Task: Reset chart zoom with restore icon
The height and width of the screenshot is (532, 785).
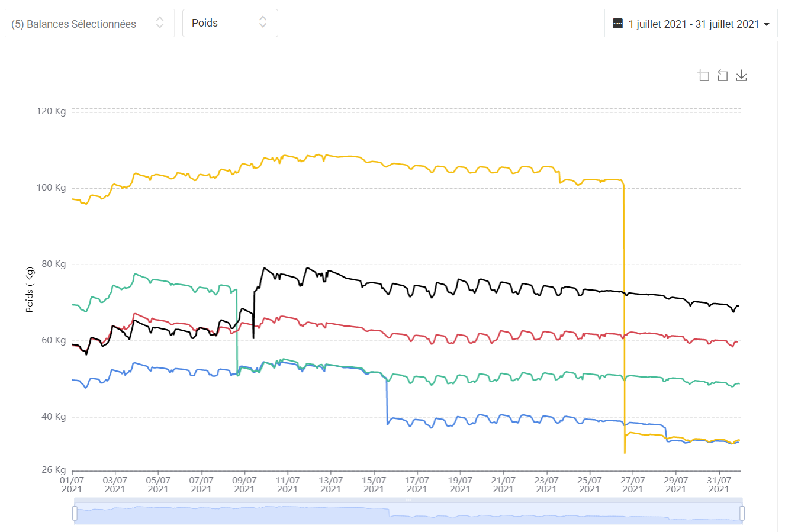Action: (722, 76)
